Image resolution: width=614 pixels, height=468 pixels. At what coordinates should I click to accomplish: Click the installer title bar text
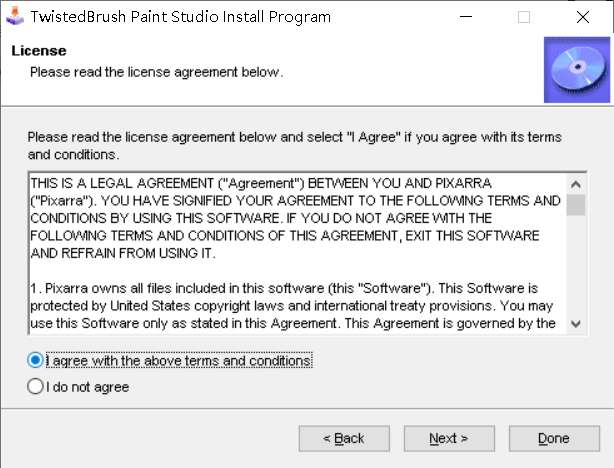tap(181, 17)
